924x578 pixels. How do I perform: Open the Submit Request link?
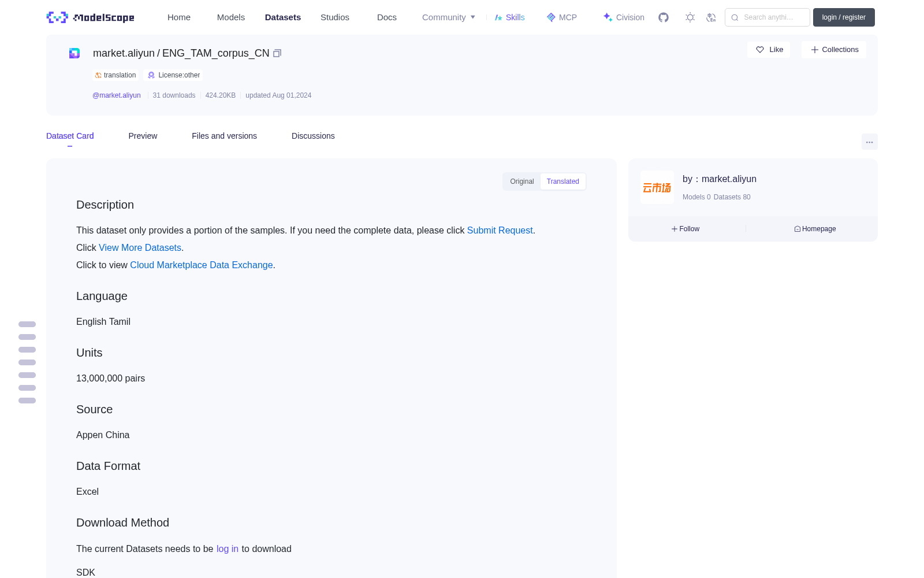tap(500, 230)
